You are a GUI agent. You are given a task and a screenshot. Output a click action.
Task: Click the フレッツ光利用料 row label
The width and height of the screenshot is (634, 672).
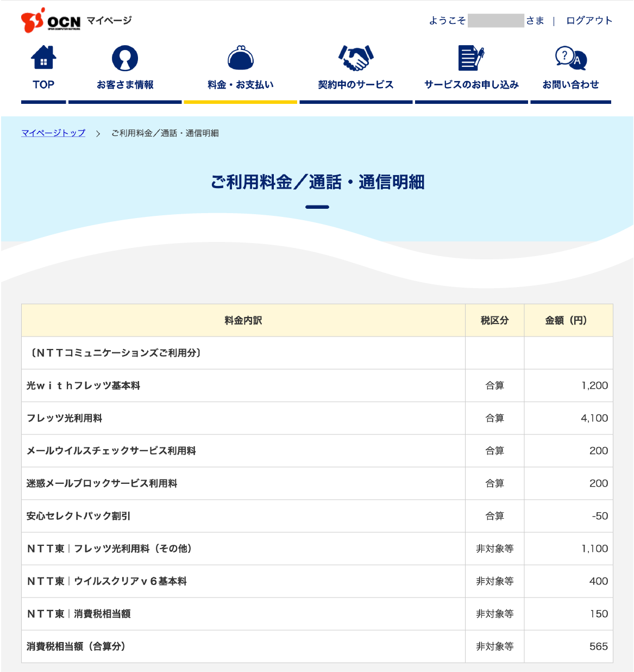pos(65,418)
